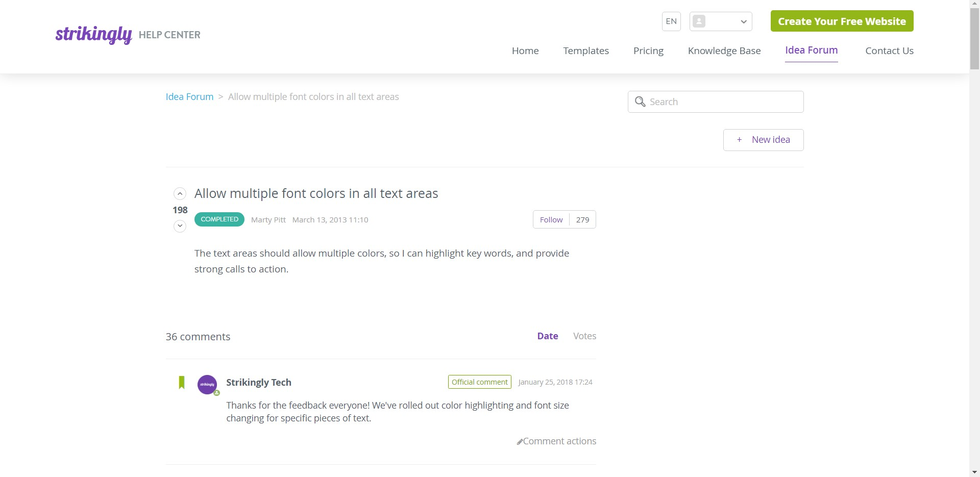Sort comments by Votes

click(584, 336)
